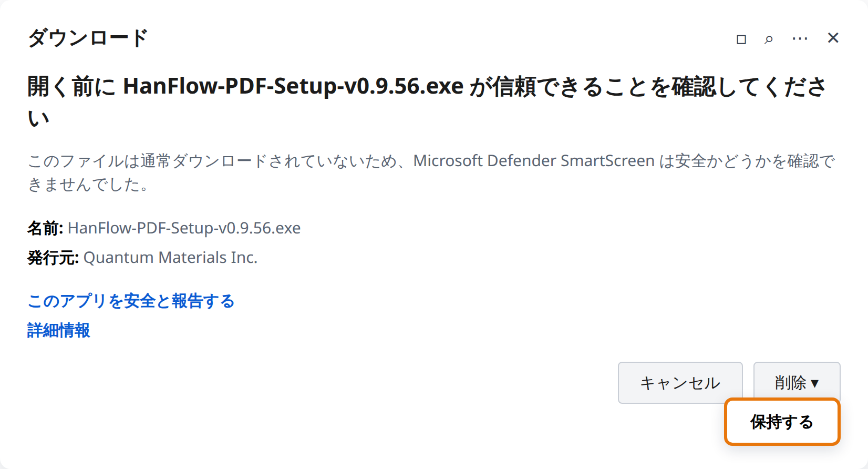Click the 削除 button label
The image size is (868, 469).
point(790,383)
